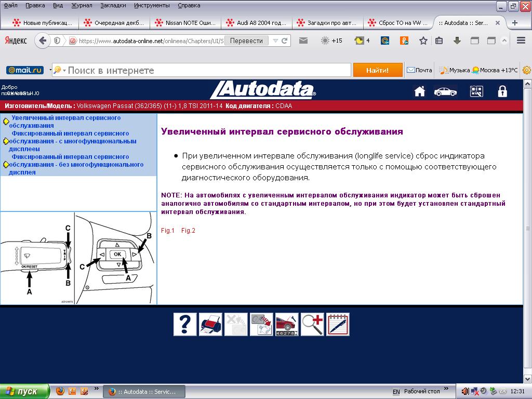Click the Odnoklassniki orange toolbar icon
Image resolution: width=532 pixels, height=399 pixels.
click(404, 41)
